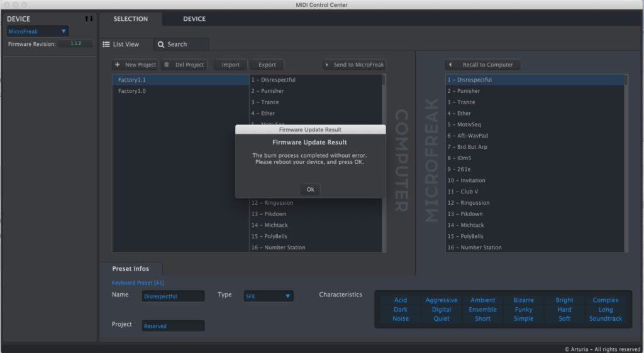The image size is (644, 353).
Task: Select '9 - 261e' in MicroFreak list
Action: tap(535, 169)
